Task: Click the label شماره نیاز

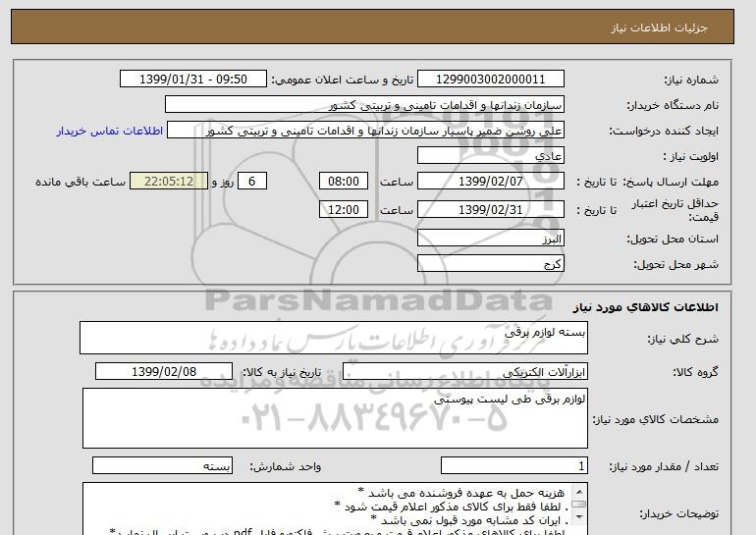Action: coord(691,80)
